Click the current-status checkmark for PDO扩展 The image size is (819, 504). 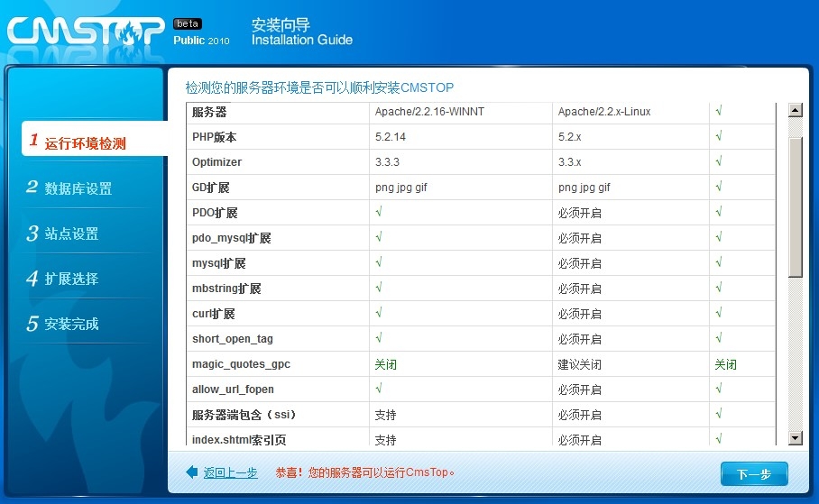[379, 212]
